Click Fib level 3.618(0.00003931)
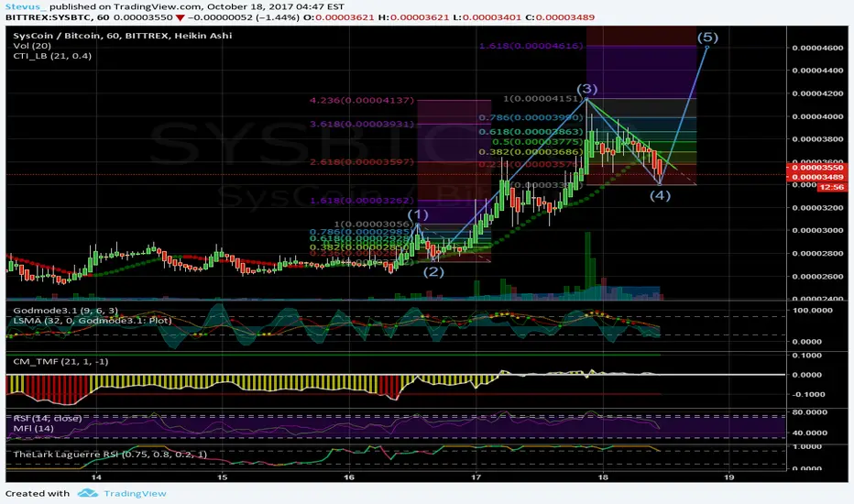Viewport: 854px width, 504px height. [x=362, y=124]
